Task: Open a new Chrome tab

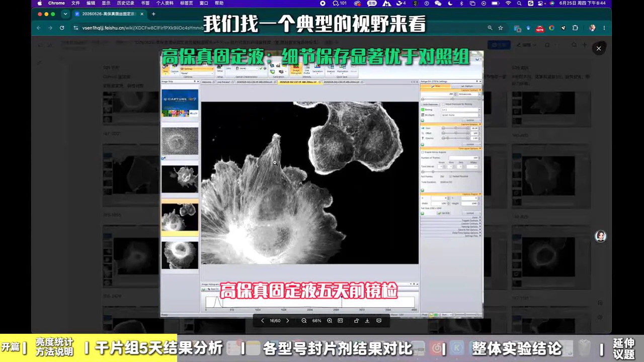Action: (153, 14)
